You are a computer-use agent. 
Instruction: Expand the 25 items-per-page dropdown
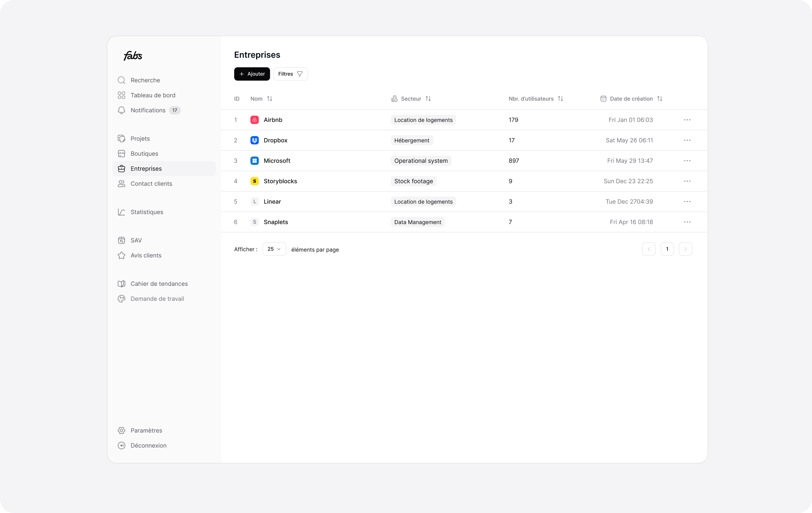(x=274, y=249)
